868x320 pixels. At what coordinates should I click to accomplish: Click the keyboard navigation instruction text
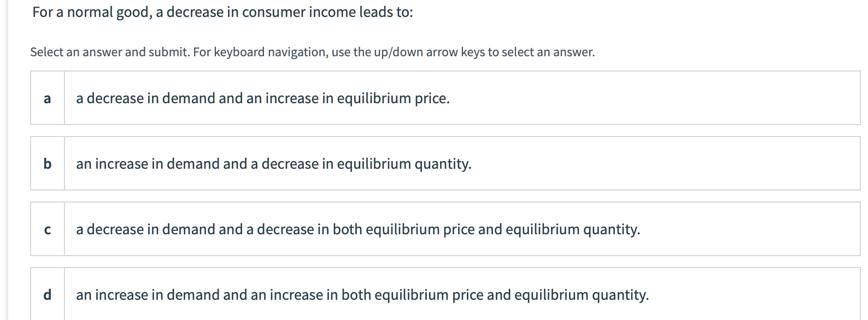tap(312, 52)
